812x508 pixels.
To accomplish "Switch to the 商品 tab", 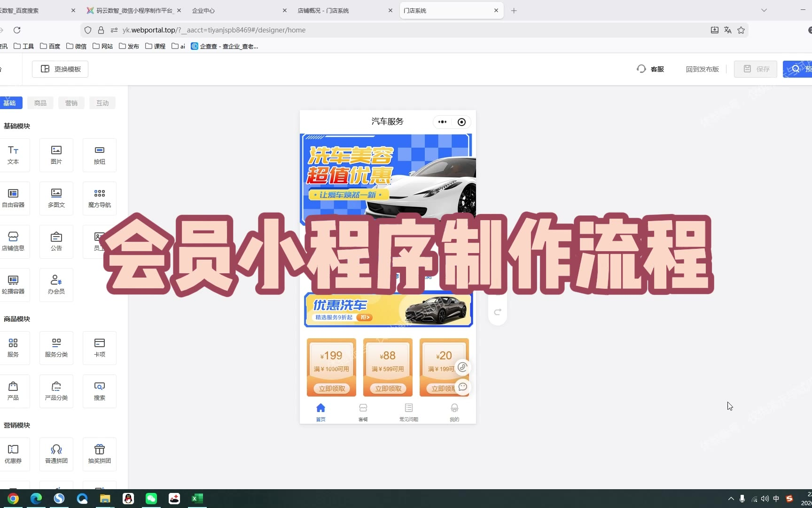I will (x=40, y=103).
